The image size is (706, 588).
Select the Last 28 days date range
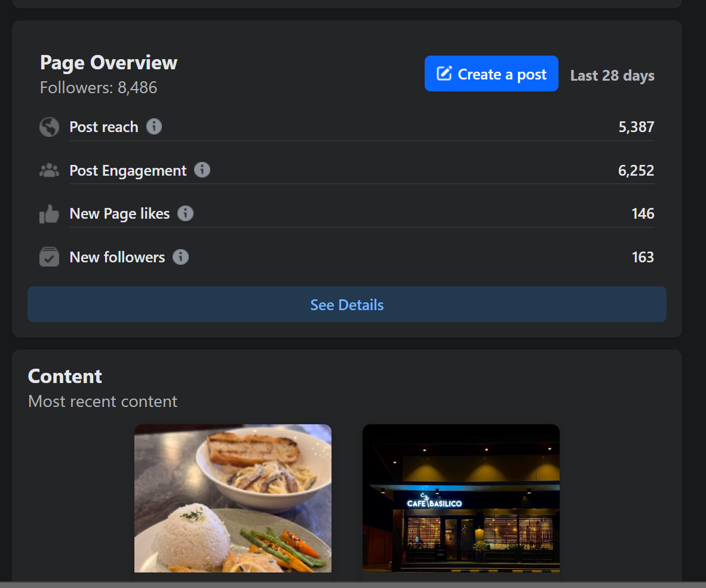(612, 76)
